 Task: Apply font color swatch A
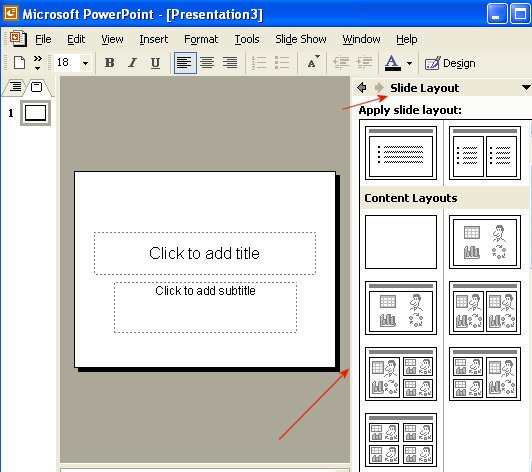[x=393, y=63]
